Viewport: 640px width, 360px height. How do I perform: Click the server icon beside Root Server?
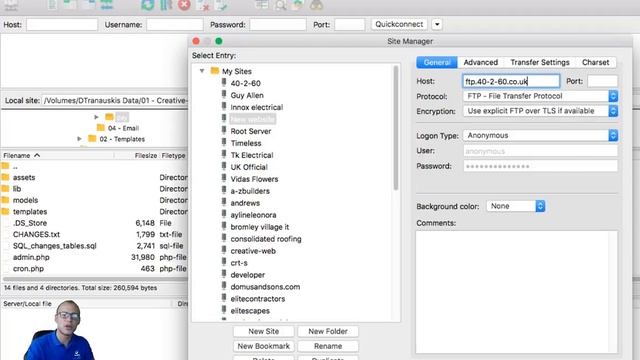[224, 131]
